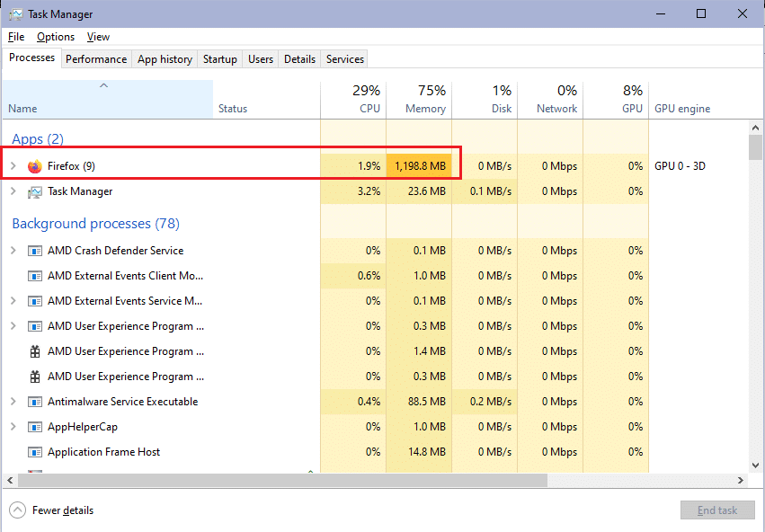Viewport: 765px width, 532px height.
Task: Sort by GPU engine column header
Action: (x=682, y=109)
